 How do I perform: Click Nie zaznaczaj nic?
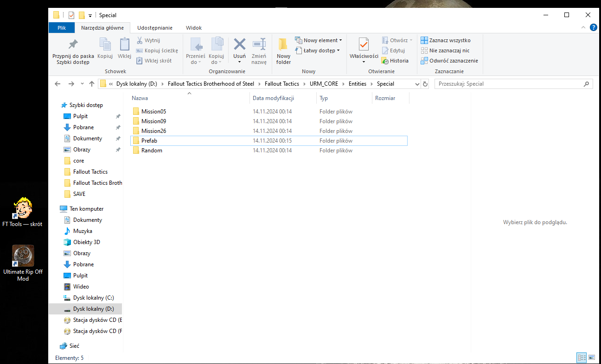click(x=445, y=50)
